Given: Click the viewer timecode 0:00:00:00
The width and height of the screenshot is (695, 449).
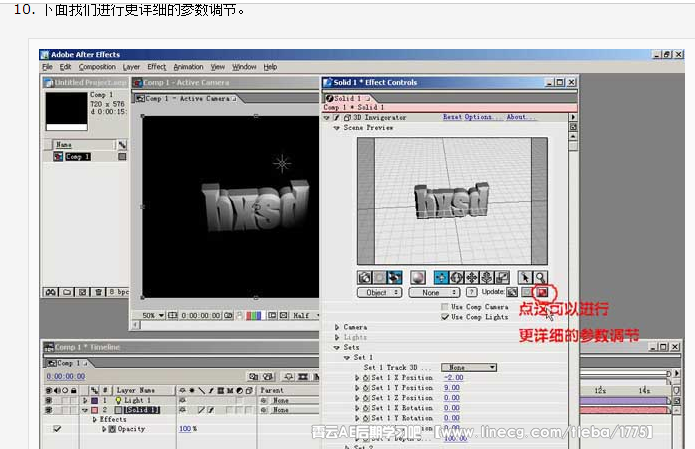Looking at the screenshot, I should [201, 316].
